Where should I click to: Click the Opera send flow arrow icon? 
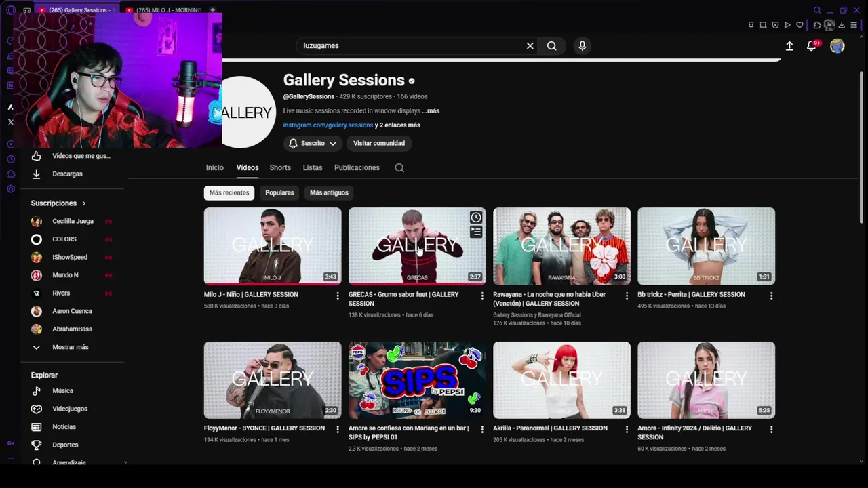click(x=787, y=25)
